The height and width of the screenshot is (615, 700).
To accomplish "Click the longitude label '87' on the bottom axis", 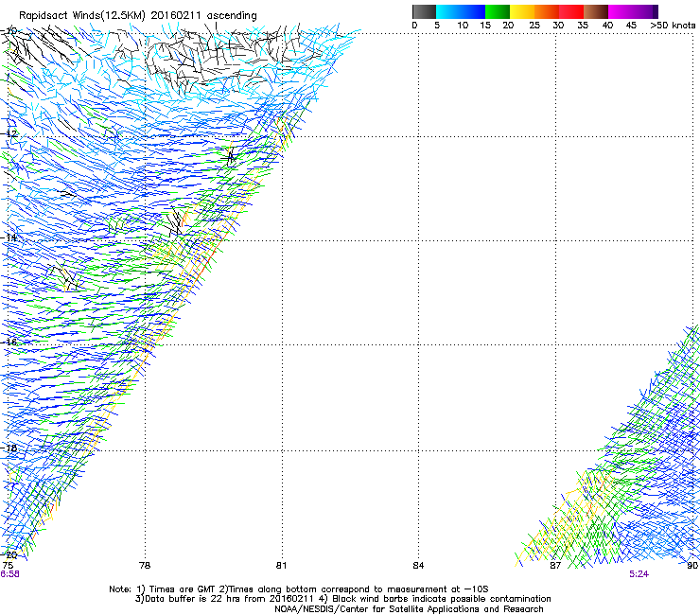I will coord(555,566).
